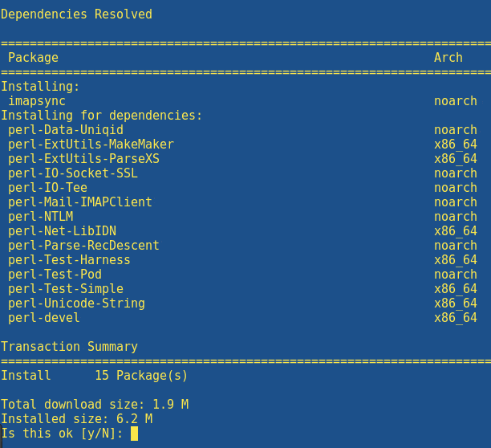
Task: Click the "Total download size: 1.9 M" line
Action: [95, 405]
